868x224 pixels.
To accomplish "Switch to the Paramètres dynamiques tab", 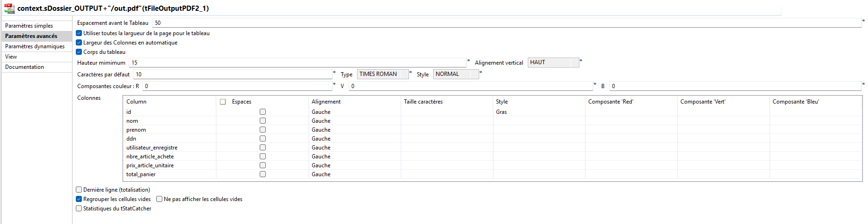I will click(35, 46).
